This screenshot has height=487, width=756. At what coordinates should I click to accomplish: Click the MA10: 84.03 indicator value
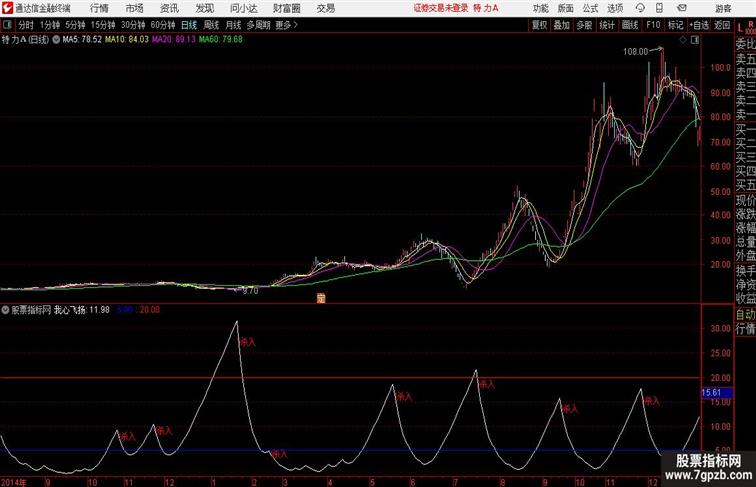127,40
